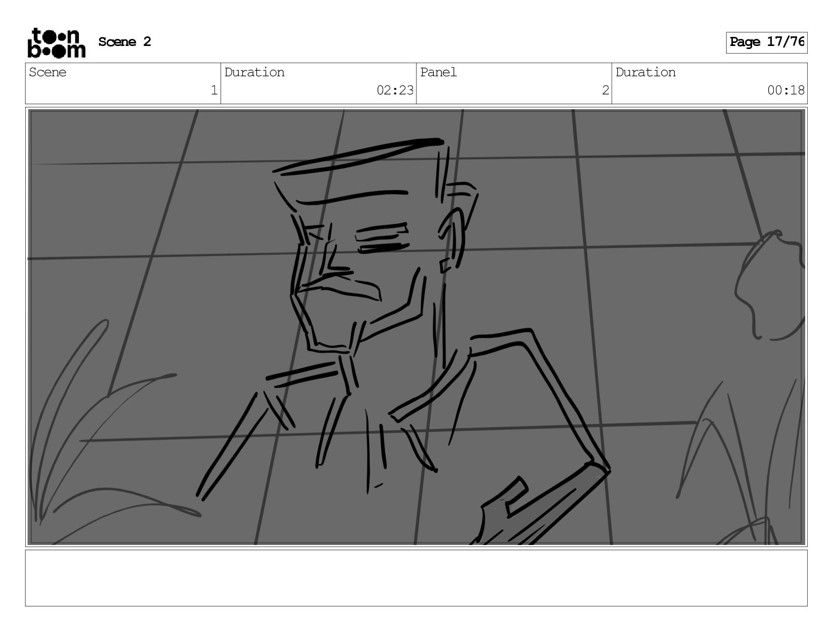Image resolution: width=834 pixels, height=644 pixels.
Task: Click the scene duration value '02:23'
Action: 395,90
